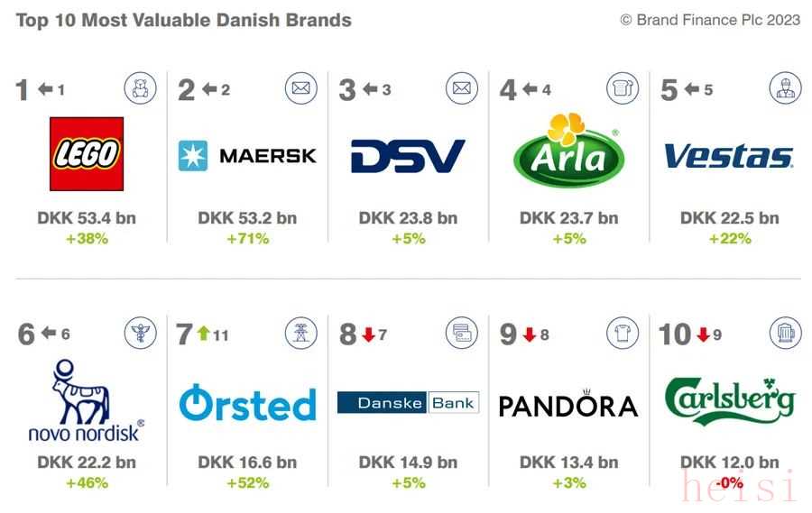Click the envelope icon next to Maersk's rank
The width and height of the screenshot is (812, 513).
point(301,88)
